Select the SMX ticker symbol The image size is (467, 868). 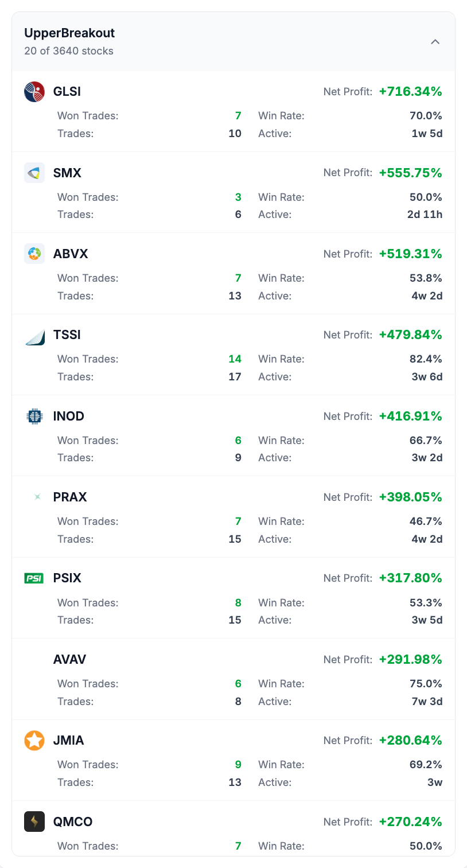pyautogui.click(x=68, y=172)
